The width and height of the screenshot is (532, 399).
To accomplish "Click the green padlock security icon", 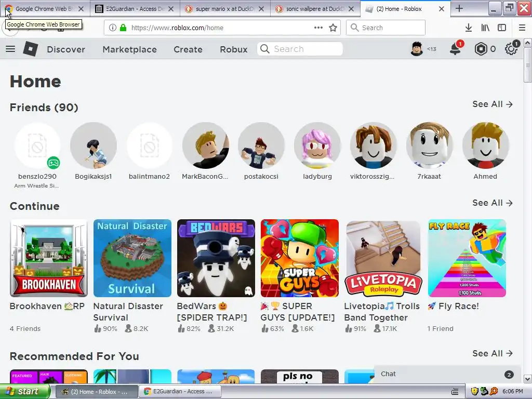I will [123, 28].
